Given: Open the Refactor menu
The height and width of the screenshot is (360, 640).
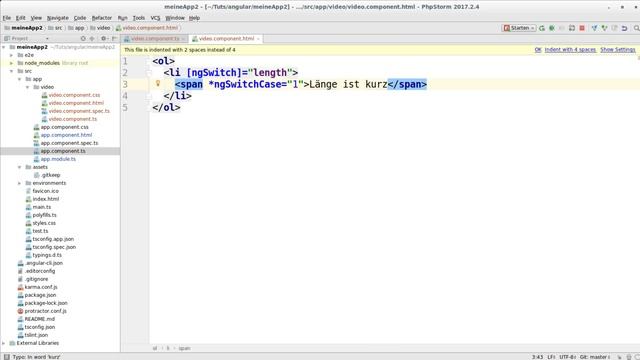Looking at the screenshot, I should (102, 18).
